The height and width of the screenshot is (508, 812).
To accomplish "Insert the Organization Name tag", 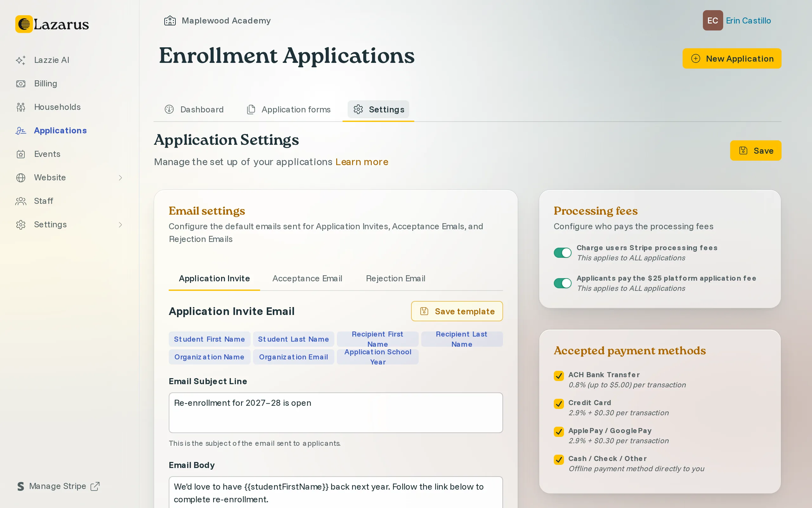I will [x=209, y=357].
